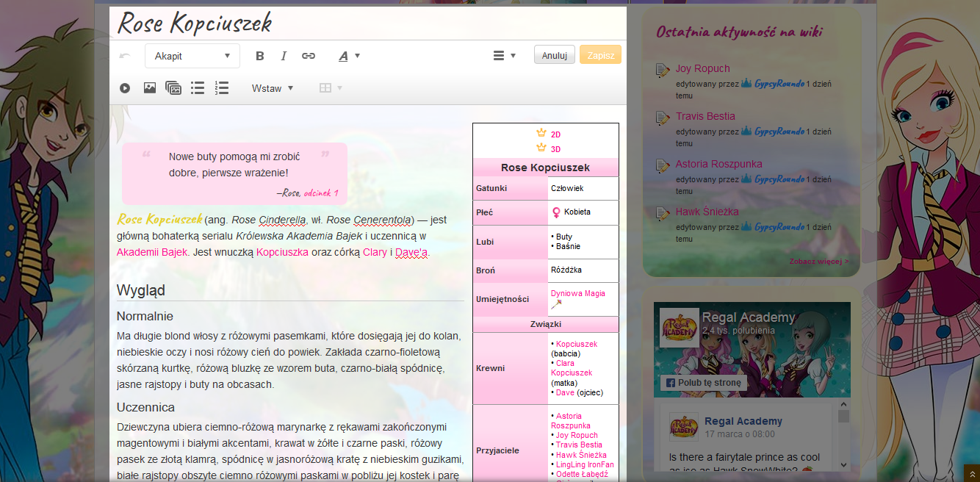
Task: Click the Facebook feed scrollbar up arrow
Action: [x=843, y=403]
